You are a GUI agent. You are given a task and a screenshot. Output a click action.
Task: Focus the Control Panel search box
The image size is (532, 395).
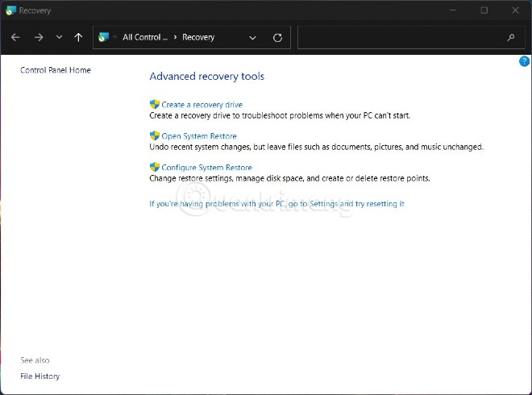pos(411,37)
